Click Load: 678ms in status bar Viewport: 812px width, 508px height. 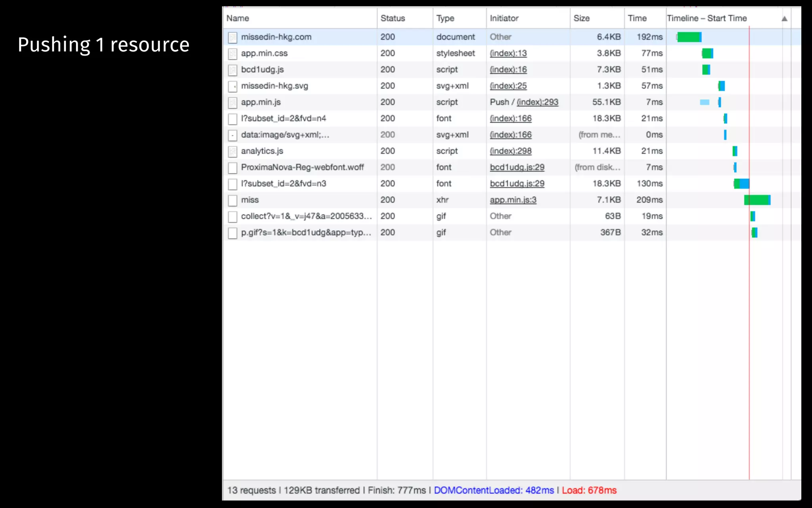pos(589,490)
